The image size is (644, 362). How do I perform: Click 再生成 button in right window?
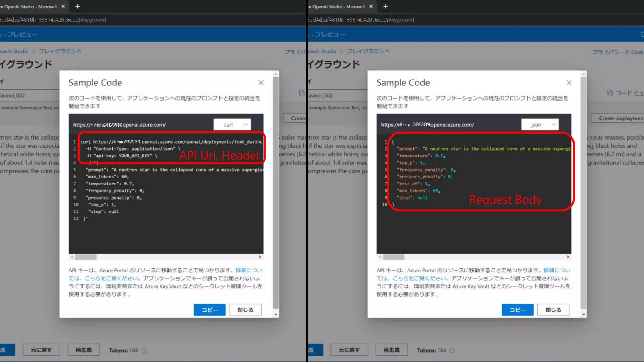pyautogui.click(x=391, y=350)
